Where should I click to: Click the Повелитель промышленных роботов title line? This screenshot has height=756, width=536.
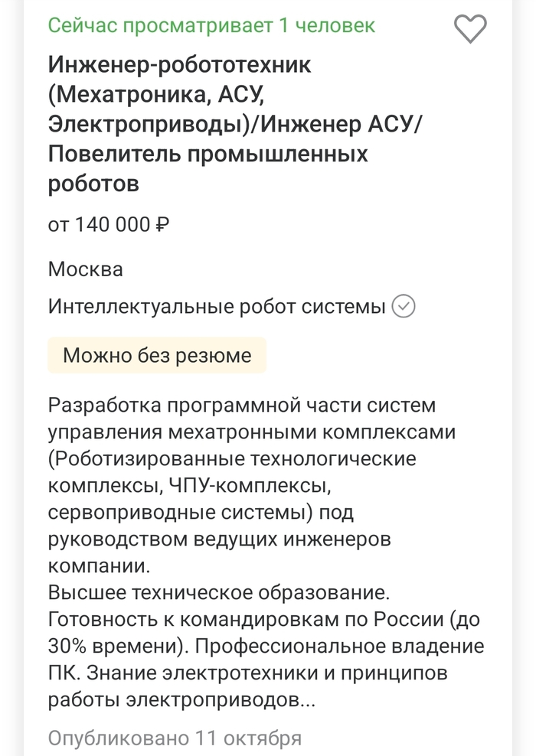(x=208, y=155)
